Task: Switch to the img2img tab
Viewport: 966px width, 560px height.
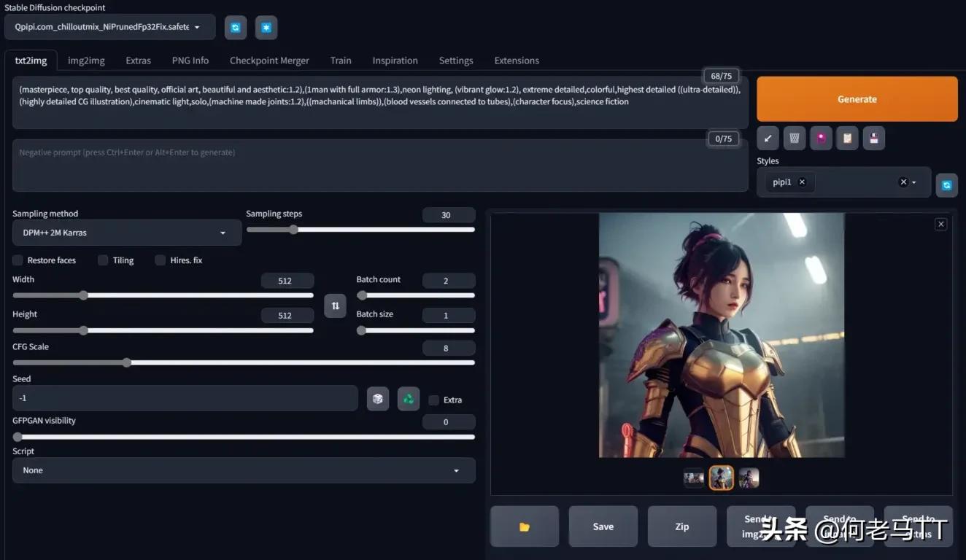Action: coord(86,61)
